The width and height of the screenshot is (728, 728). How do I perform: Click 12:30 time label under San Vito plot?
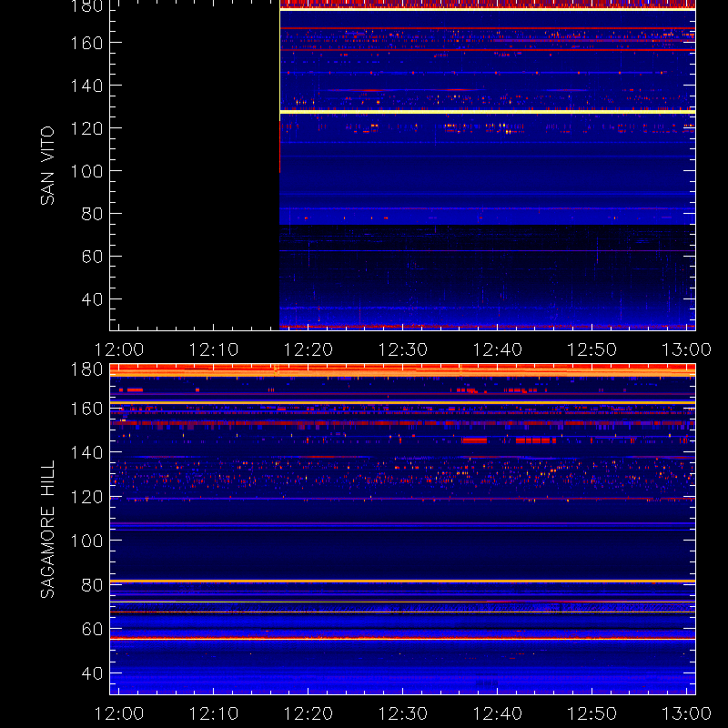coord(403,349)
